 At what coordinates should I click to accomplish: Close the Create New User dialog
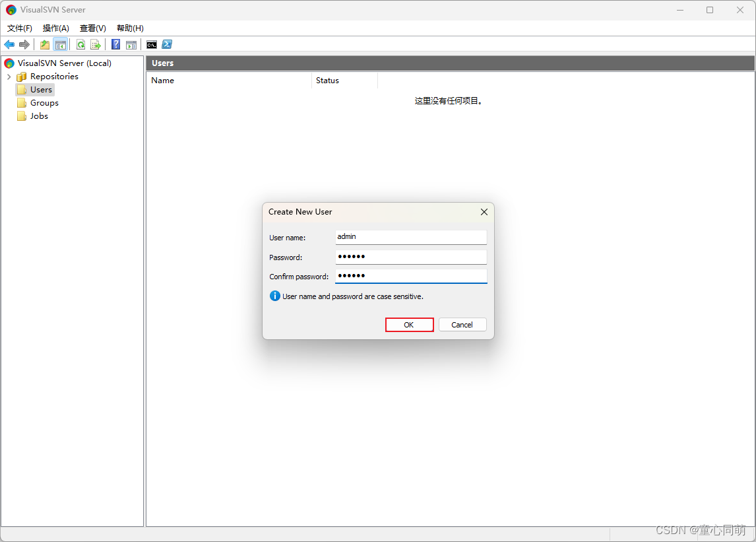click(x=484, y=212)
